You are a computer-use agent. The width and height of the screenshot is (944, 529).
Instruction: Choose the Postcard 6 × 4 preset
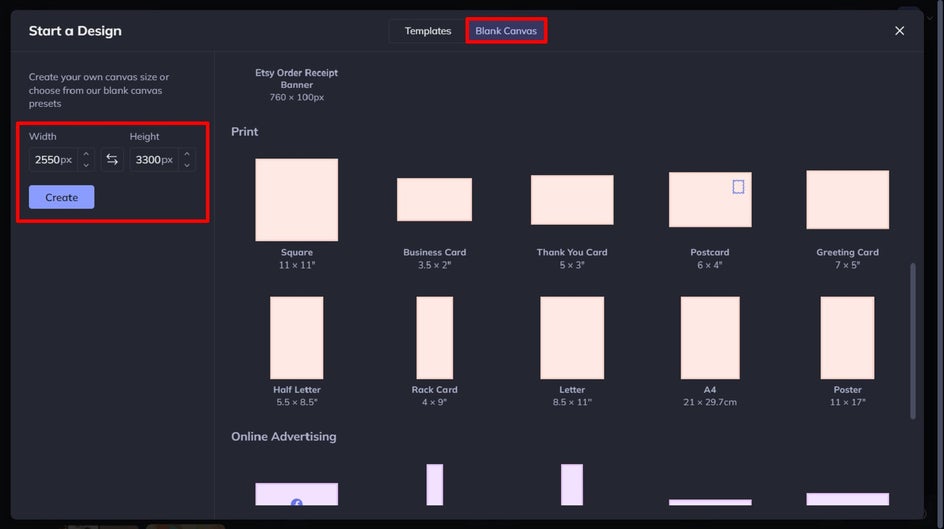710,200
